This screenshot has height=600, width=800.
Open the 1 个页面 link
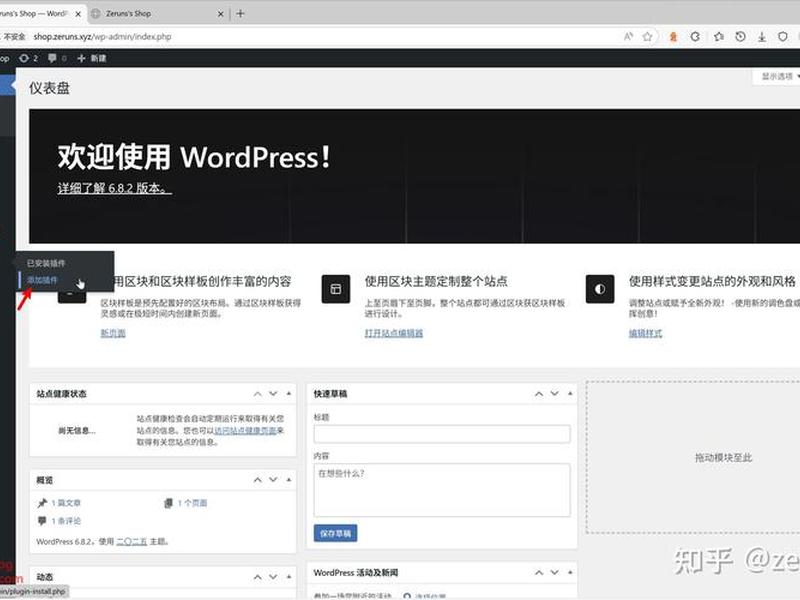(192, 503)
